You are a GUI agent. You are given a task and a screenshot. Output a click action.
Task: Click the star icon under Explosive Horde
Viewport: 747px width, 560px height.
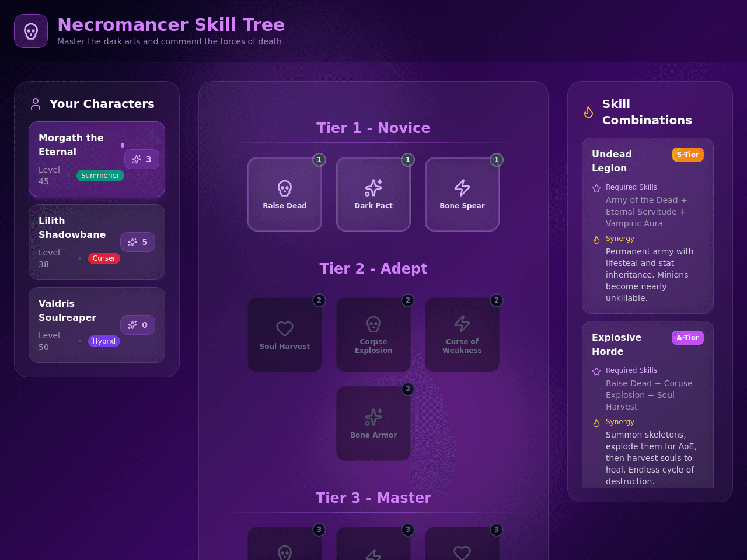(x=596, y=372)
